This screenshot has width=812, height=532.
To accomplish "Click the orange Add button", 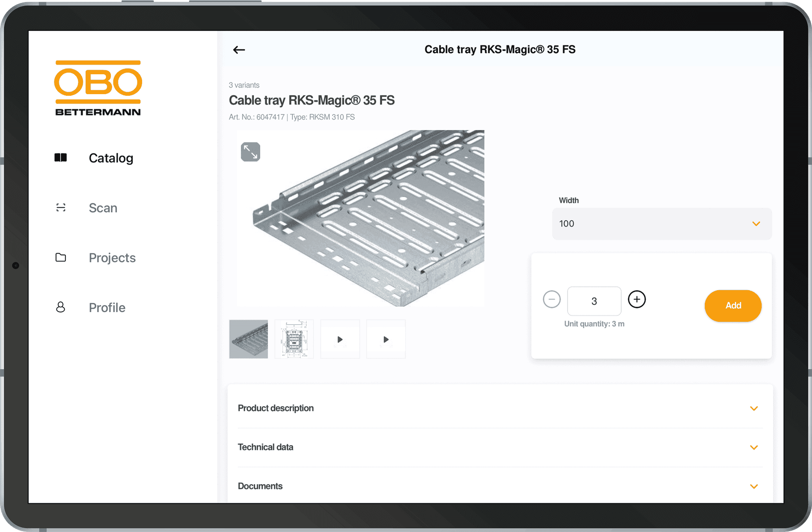I will [x=733, y=306].
